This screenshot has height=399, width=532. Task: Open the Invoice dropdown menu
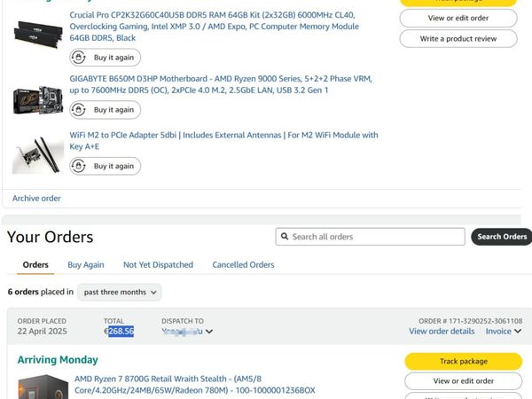click(x=503, y=332)
